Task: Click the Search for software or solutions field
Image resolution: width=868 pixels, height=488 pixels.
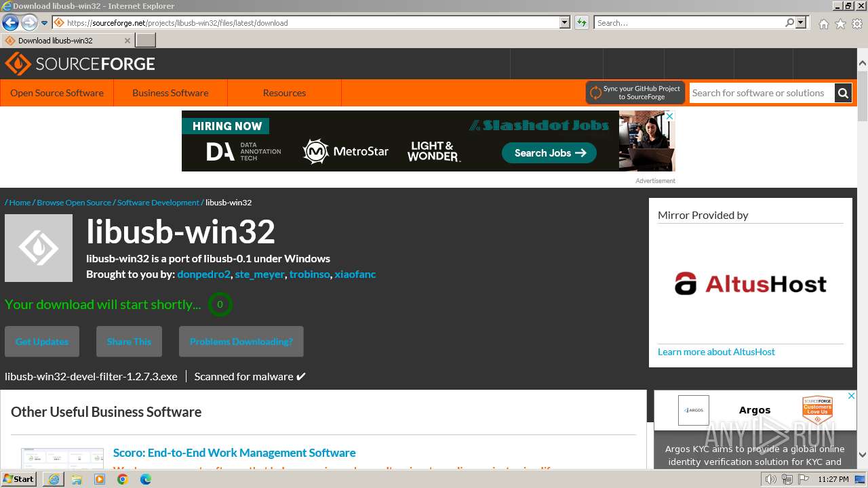Action: (762, 93)
